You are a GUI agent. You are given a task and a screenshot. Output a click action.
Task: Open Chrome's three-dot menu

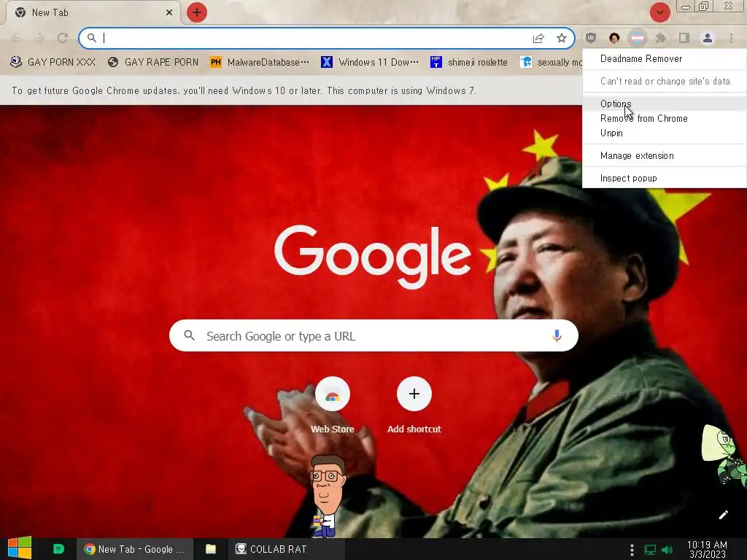731,38
